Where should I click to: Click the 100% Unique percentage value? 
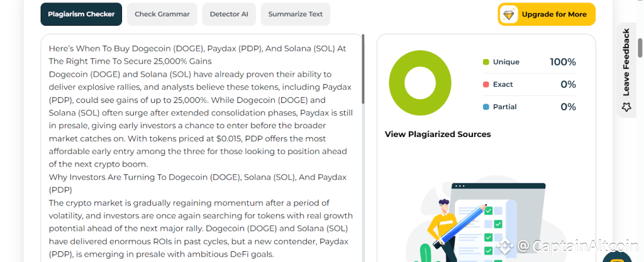pyautogui.click(x=562, y=62)
